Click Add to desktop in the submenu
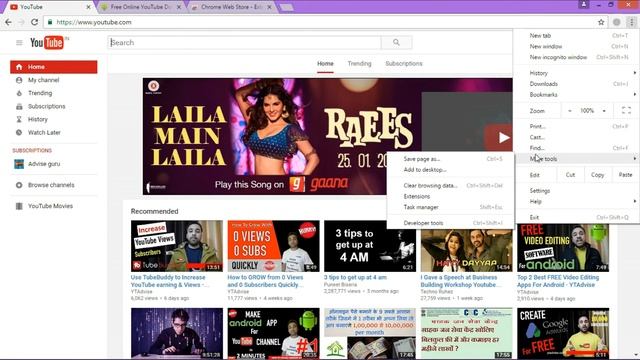Screen dimensions: 640x360 pos(450,169)
